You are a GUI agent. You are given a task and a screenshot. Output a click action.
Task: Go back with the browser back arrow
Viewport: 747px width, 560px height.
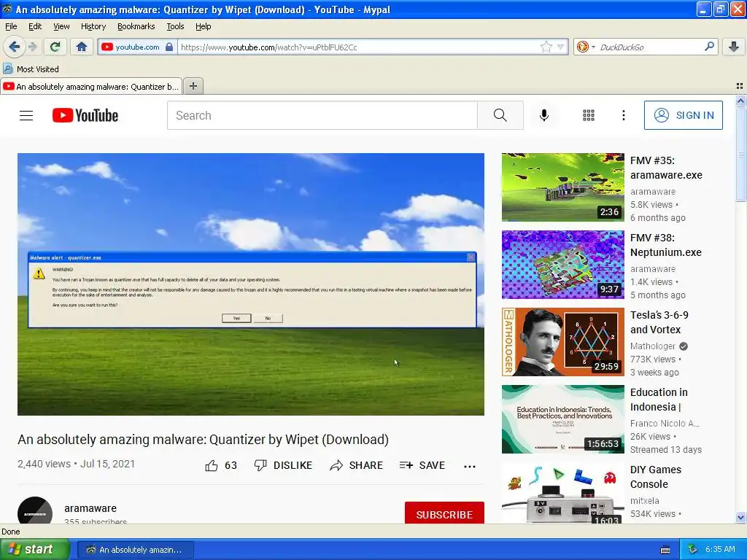pos(15,47)
